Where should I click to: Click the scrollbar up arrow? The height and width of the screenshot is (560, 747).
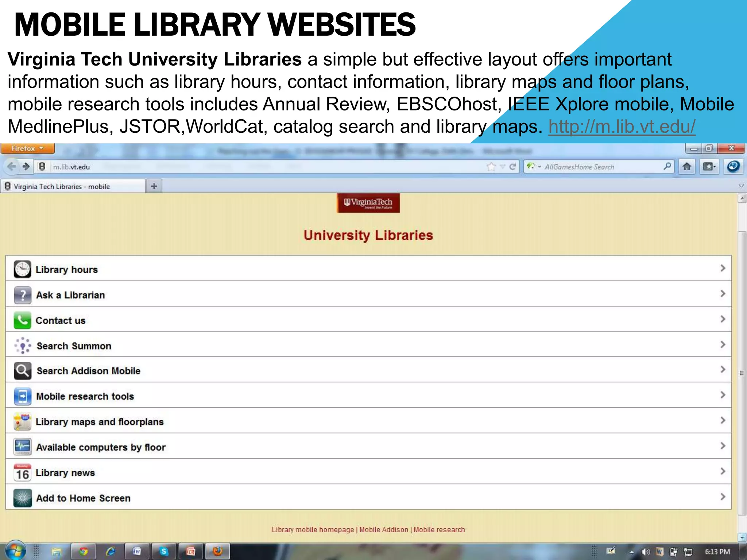click(x=742, y=199)
